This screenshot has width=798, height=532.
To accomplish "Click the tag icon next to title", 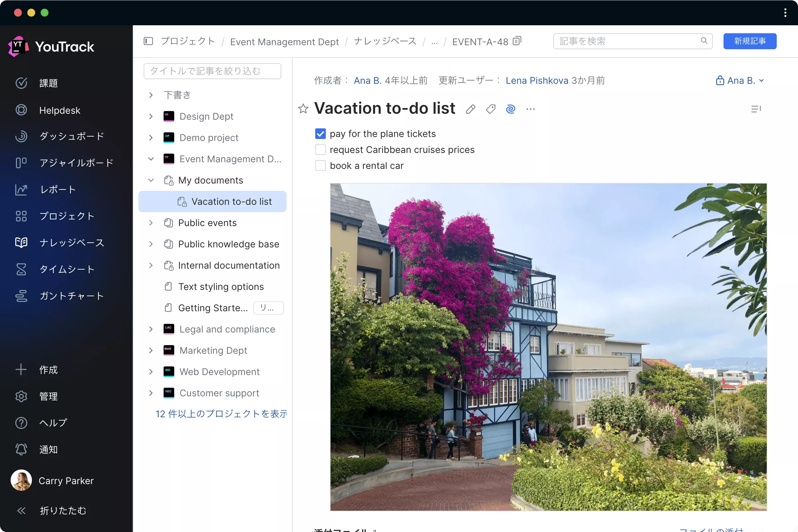I will click(490, 109).
